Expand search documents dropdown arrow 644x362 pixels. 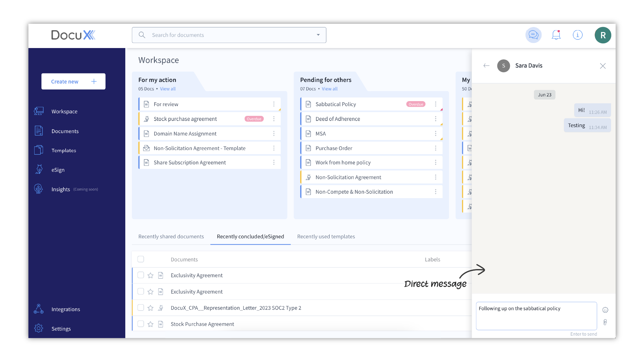pyautogui.click(x=319, y=35)
